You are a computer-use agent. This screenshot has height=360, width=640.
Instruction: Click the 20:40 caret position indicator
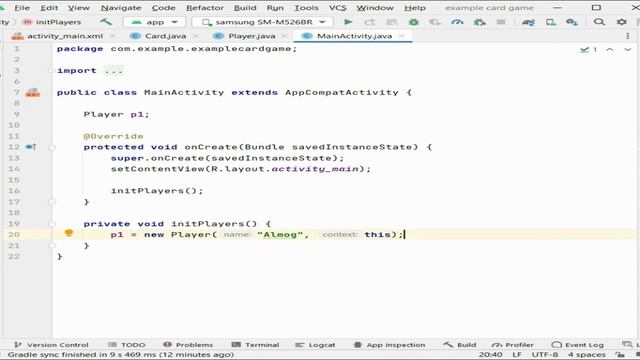490,355
